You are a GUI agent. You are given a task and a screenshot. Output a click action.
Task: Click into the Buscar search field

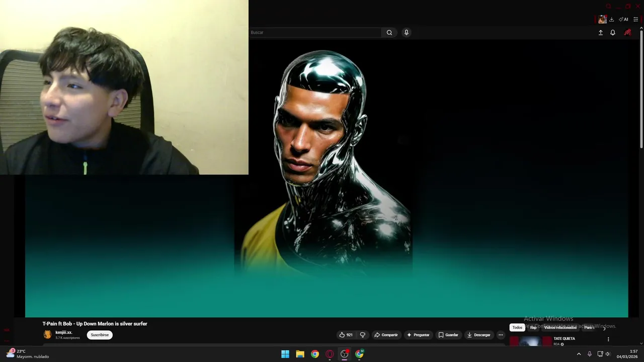[x=315, y=32]
